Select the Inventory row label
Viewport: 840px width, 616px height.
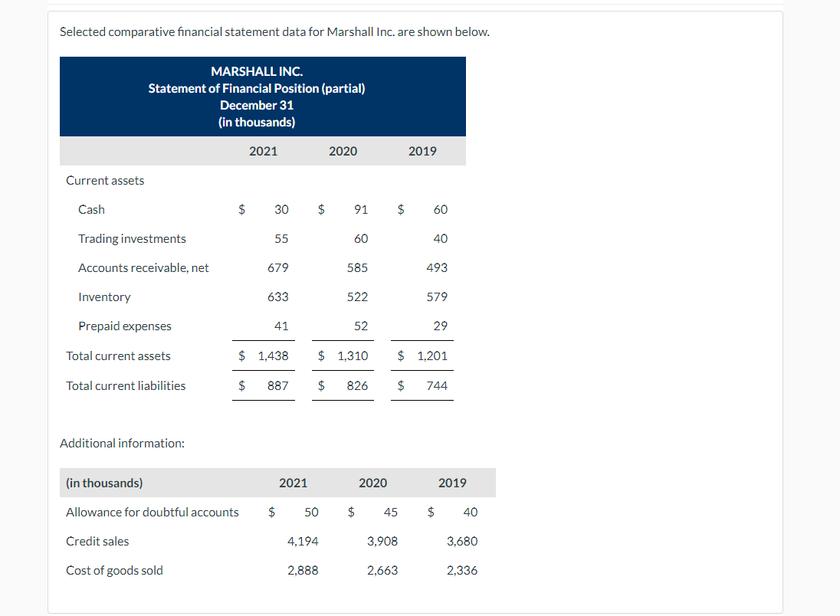pos(104,297)
